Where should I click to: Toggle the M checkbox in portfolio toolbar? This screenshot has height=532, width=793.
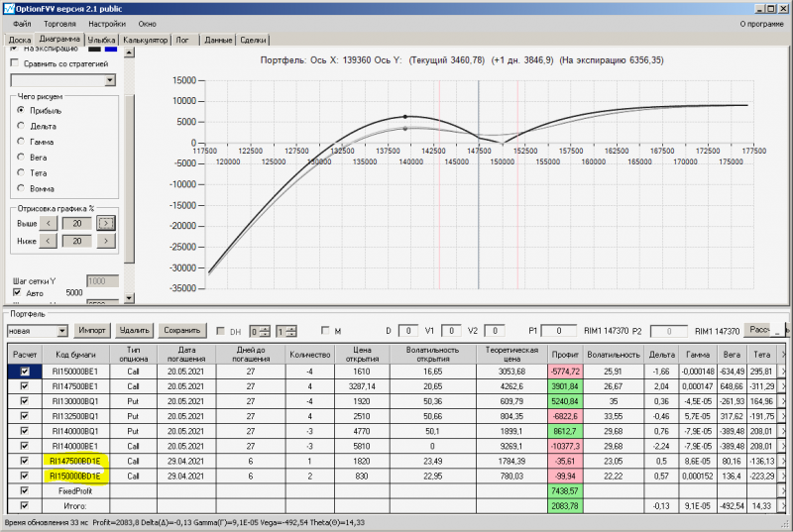325,331
